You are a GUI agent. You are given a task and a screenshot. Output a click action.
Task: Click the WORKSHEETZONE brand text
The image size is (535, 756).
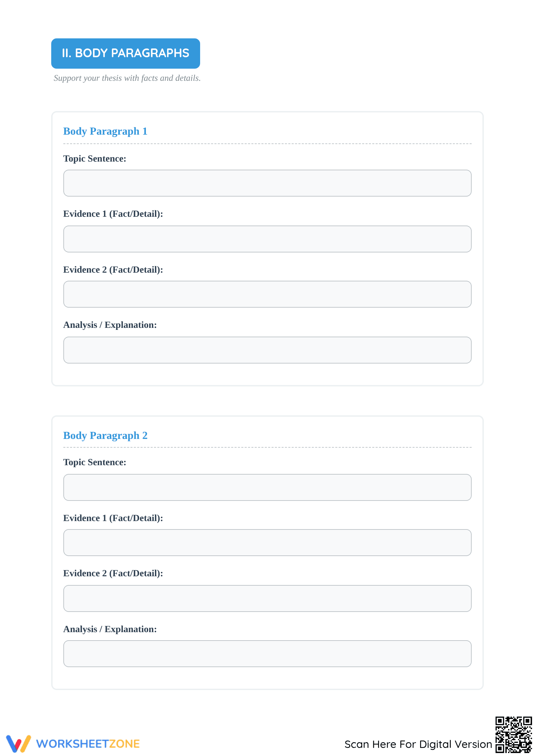pos(88,744)
